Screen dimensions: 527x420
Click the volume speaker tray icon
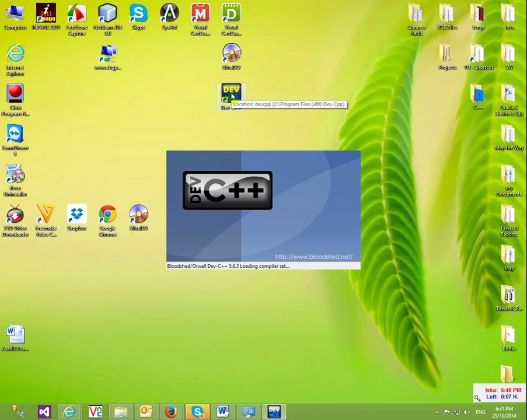coord(467,412)
